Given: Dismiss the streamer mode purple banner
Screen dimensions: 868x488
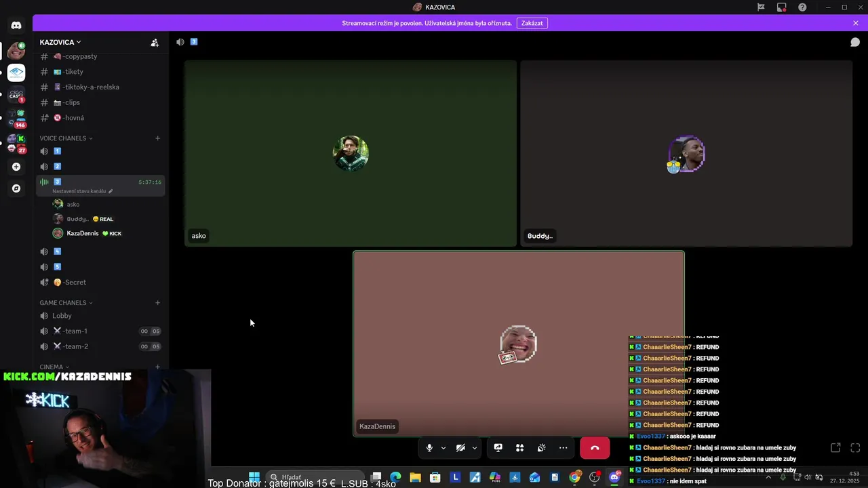Looking at the screenshot, I should pyautogui.click(x=856, y=23).
